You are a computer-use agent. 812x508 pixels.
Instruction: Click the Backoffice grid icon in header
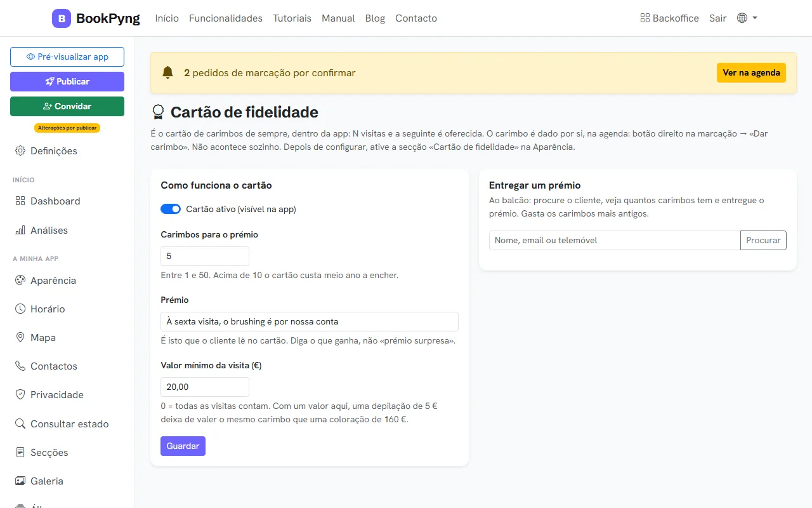(x=645, y=18)
